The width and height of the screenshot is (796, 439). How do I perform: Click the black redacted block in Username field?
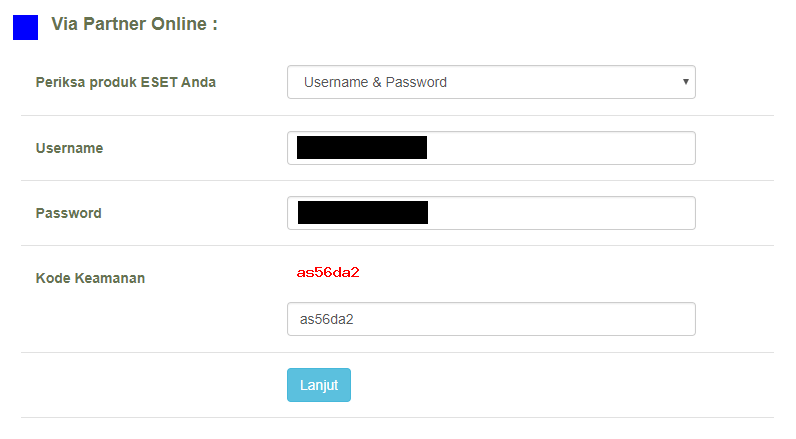[362, 148]
